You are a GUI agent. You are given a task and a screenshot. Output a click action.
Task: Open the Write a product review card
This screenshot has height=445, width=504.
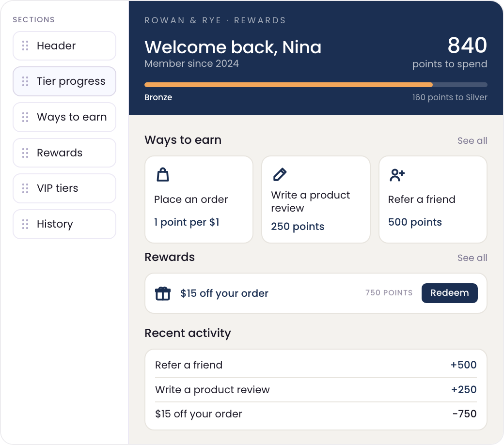(x=315, y=199)
